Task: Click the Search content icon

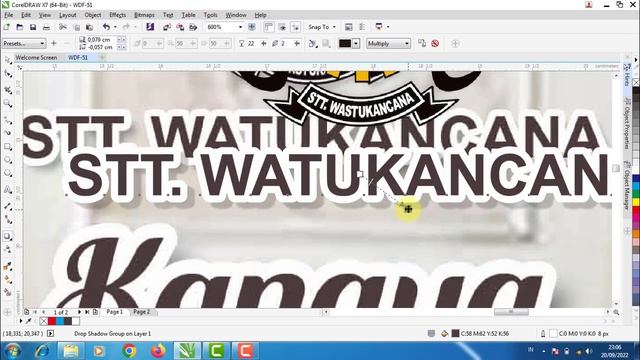Action: (x=150, y=27)
